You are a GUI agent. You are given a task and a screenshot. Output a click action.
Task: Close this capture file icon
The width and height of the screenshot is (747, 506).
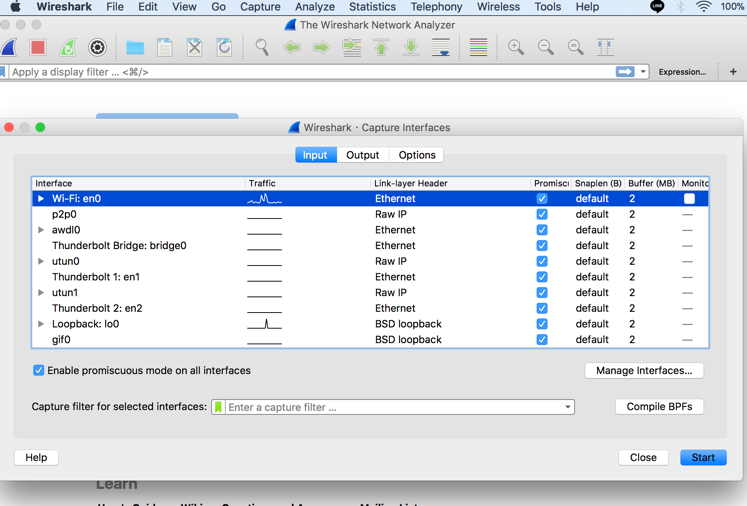(194, 48)
